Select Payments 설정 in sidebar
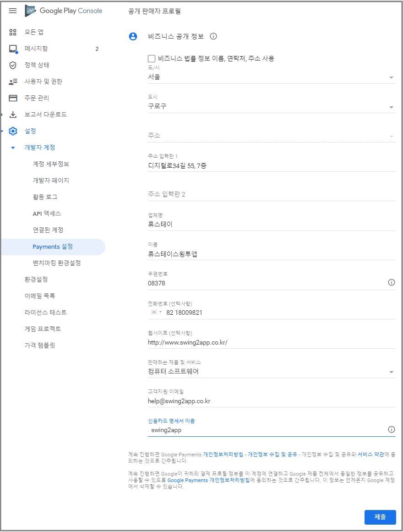The width and height of the screenshot is (403, 532). pyautogui.click(x=53, y=247)
